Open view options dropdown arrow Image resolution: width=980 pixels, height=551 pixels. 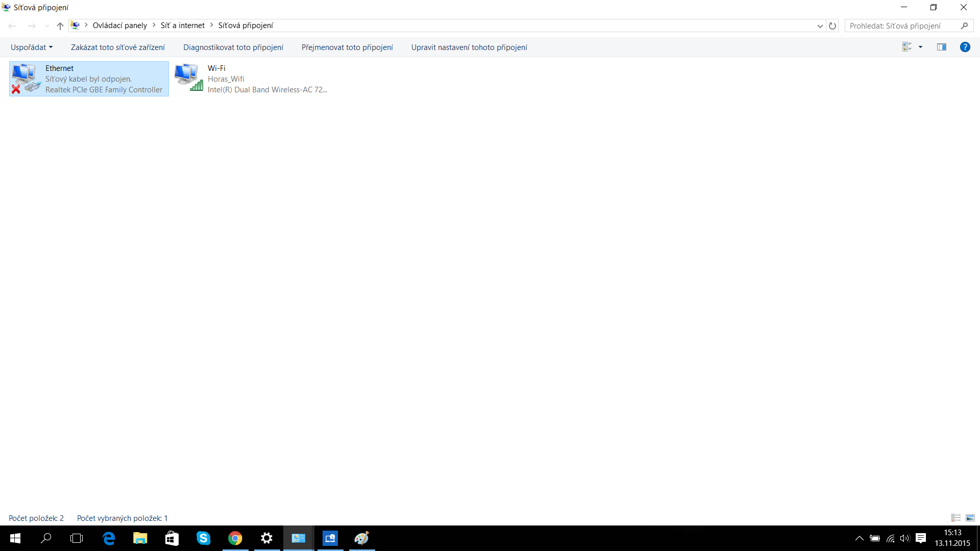[x=920, y=47]
